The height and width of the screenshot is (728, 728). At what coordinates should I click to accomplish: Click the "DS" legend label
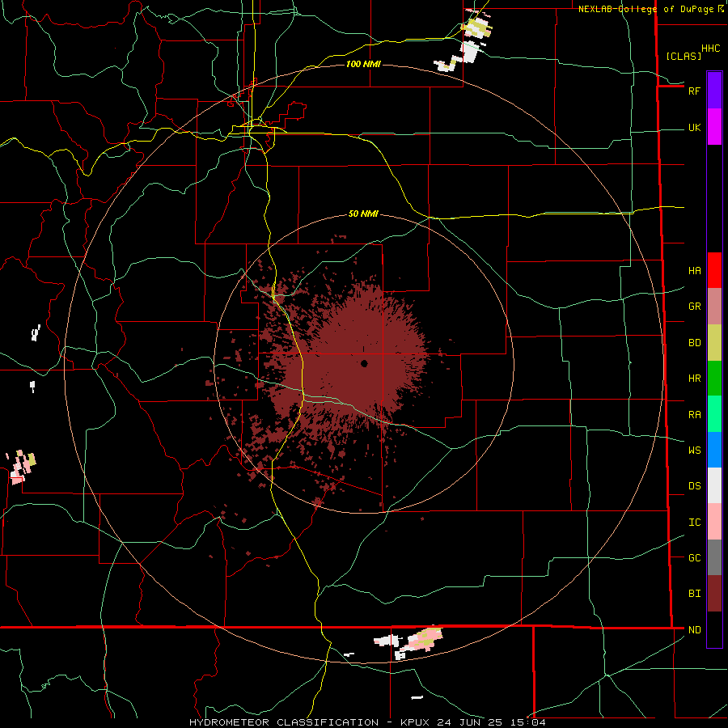[694, 486]
